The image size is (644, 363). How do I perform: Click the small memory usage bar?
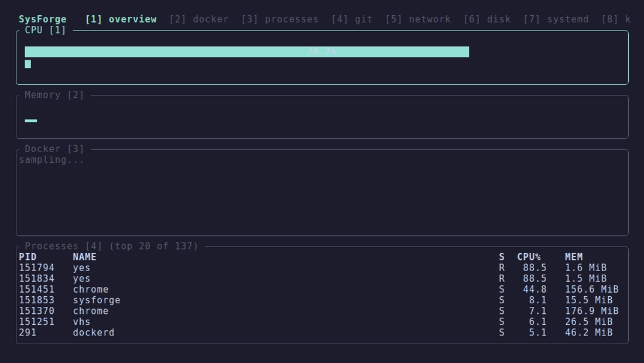(31, 120)
